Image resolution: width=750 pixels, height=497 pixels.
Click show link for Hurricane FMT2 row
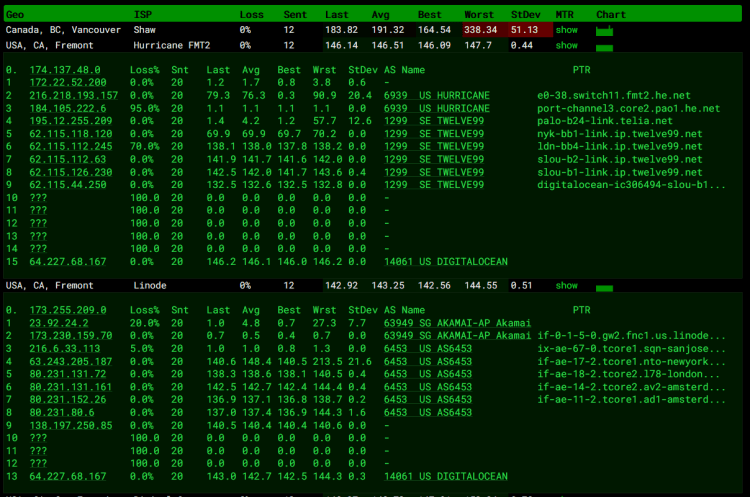(x=566, y=45)
